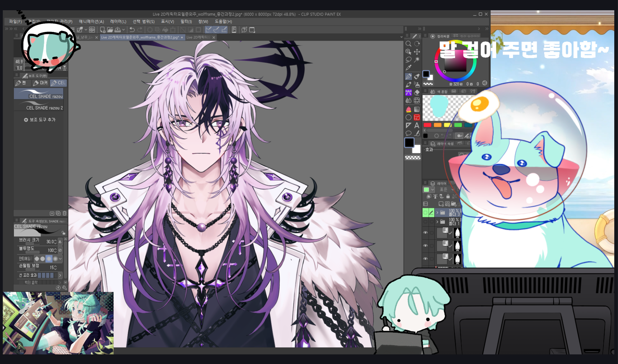This screenshot has height=364, width=618.
Task: Open the 애니메이션(A) menu
Action: tap(91, 21)
